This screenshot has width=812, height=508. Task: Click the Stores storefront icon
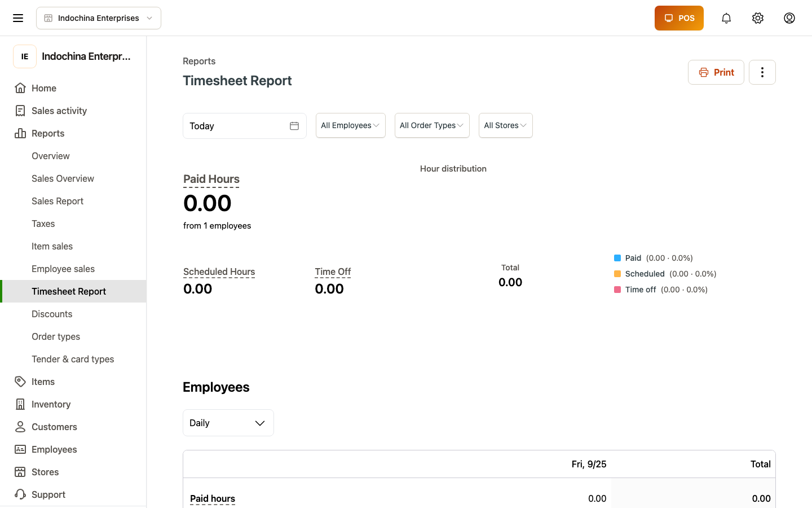click(x=20, y=472)
